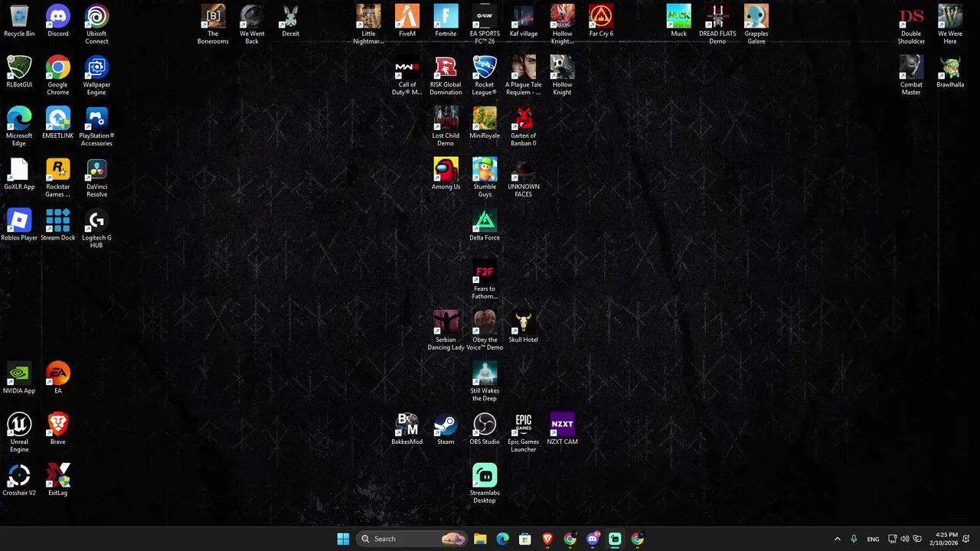Select DREAD FLATS Demo shortcut

pos(717,24)
